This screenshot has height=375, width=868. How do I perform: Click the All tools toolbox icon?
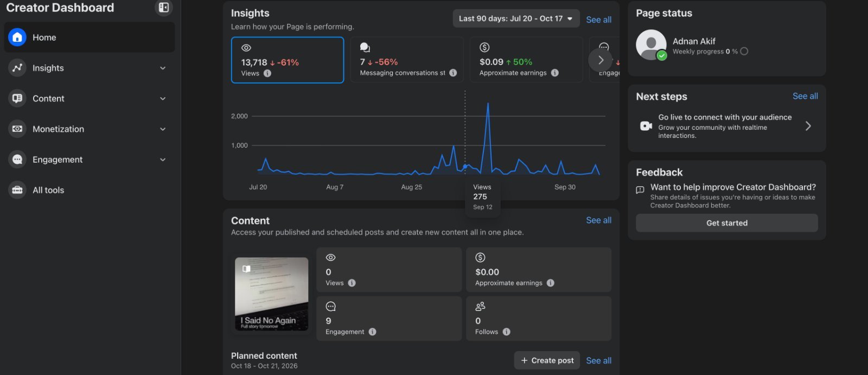tap(17, 190)
